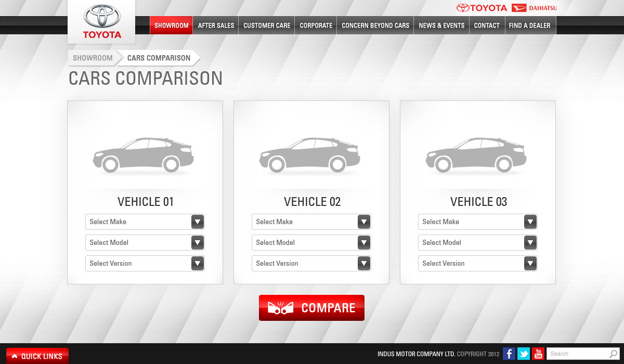Open Select Make dropdown for Vehicle 02
Image resolution: width=624 pixels, height=364 pixels.
coord(311,222)
